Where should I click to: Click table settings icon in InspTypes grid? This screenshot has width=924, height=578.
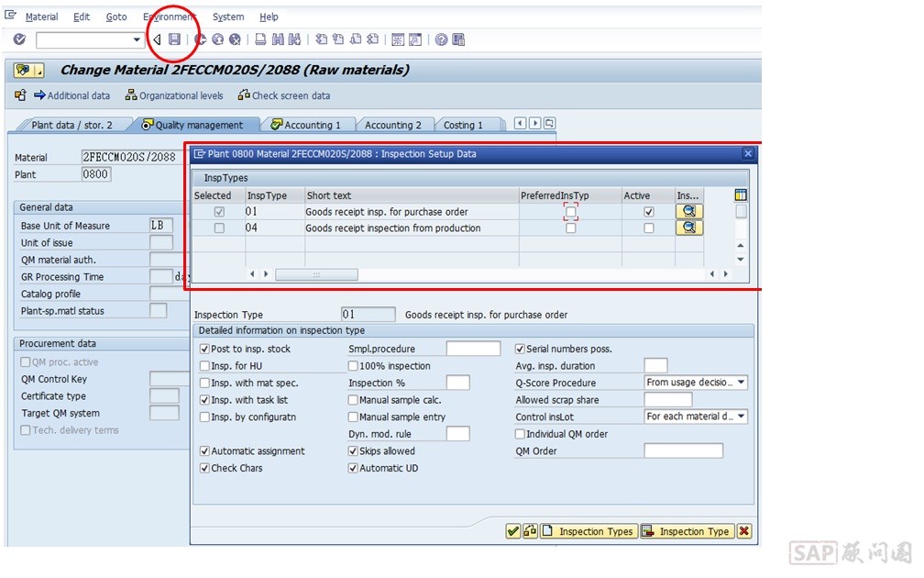click(741, 195)
